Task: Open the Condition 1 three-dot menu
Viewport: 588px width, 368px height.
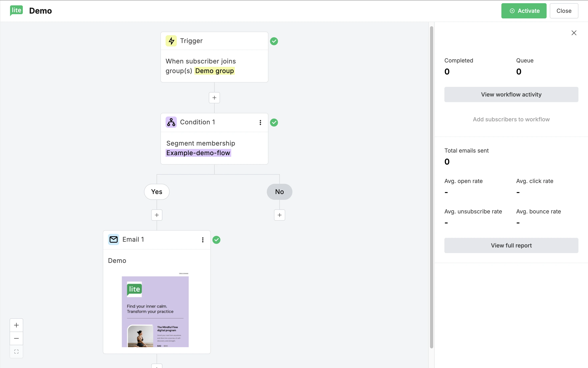Action: pyautogui.click(x=260, y=122)
